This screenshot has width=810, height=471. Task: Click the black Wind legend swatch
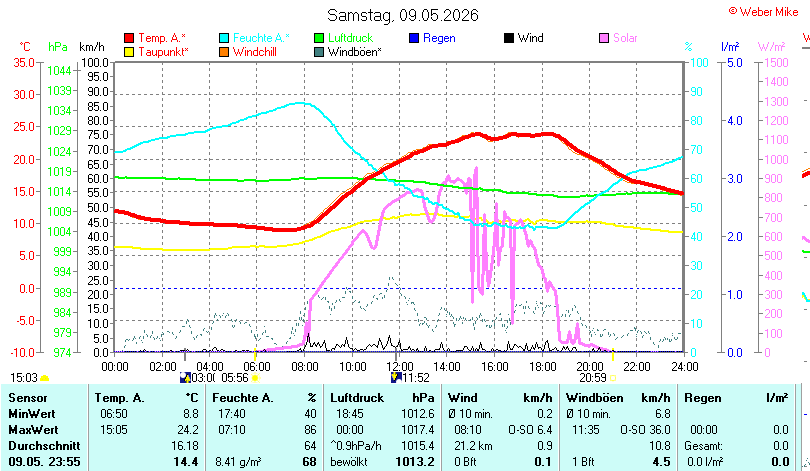click(509, 38)
